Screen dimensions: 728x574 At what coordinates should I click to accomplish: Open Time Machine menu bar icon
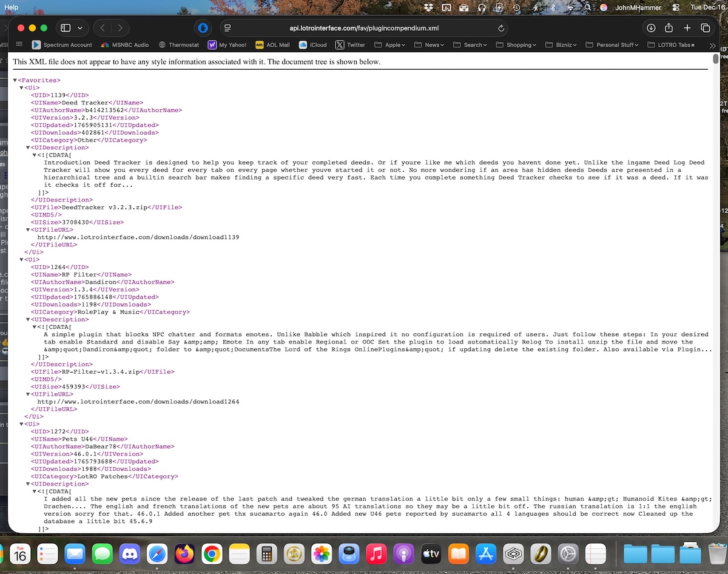point(516,7)
